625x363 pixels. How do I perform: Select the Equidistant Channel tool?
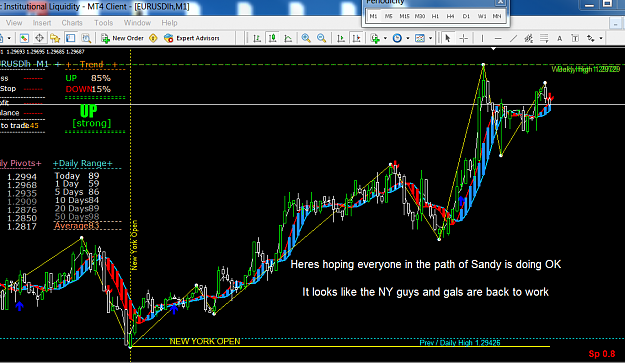[x=529, y=38]
